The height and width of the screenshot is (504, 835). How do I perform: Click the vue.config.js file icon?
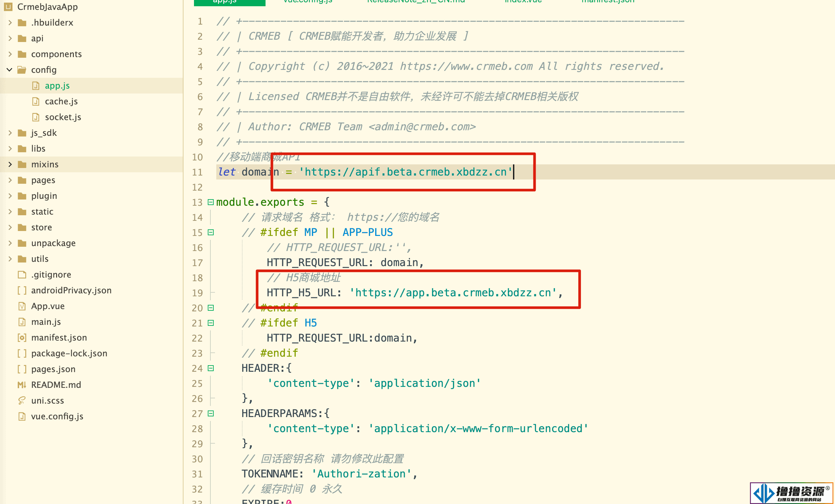22,416
